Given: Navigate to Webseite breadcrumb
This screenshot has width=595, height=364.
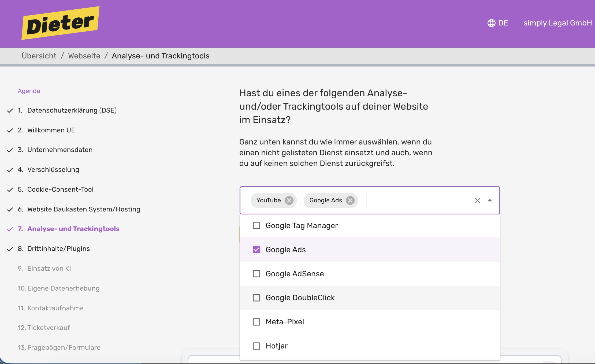Looking at the screenshot, I should tap(84, 56).
